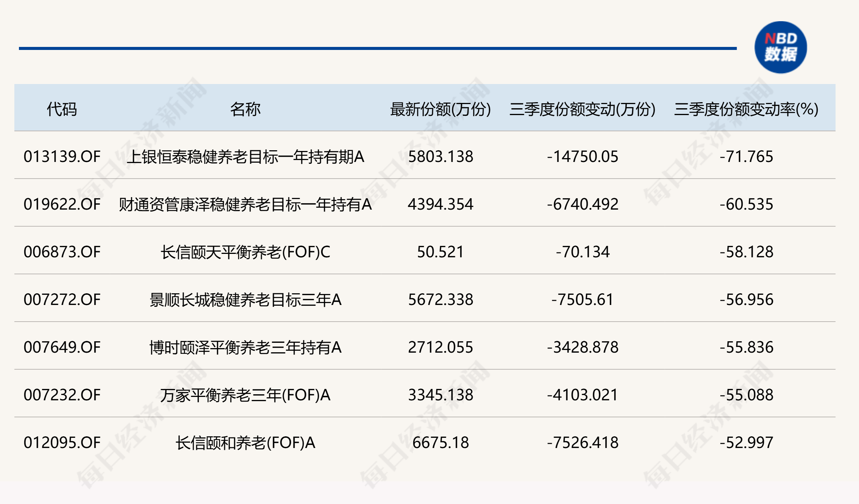Image resolution: width=859 pixels, height=504 pixels.
Task: Select the change value -7505.61
Action: (582, 300)
